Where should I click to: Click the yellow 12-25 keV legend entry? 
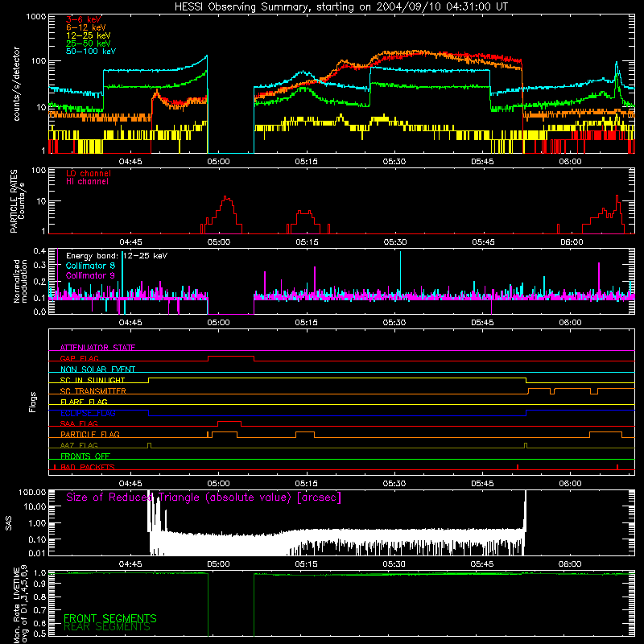coord(89,35)
